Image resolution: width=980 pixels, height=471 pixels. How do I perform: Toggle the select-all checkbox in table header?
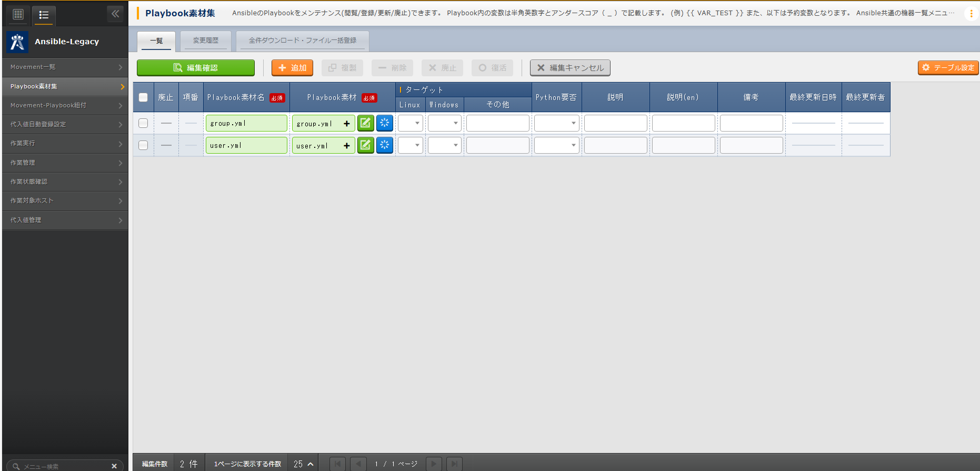(143, 97)
